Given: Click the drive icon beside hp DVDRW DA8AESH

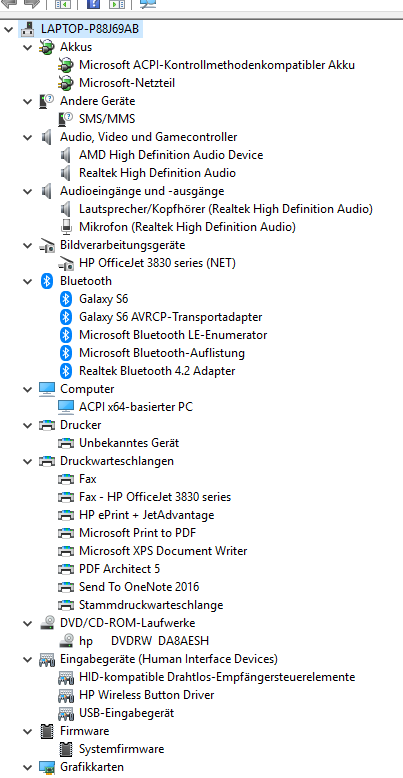Looking at the screenshot, I should tap(66, 641).
